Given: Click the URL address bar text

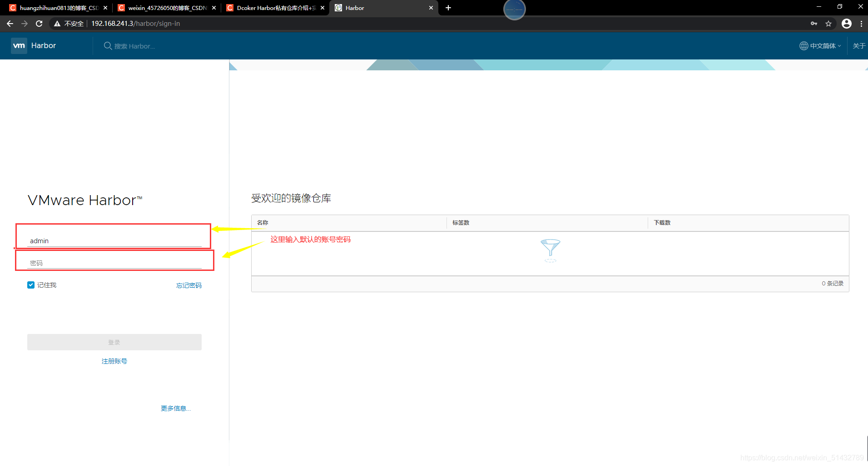Looking at the screenshot, I should coord(136,24).
